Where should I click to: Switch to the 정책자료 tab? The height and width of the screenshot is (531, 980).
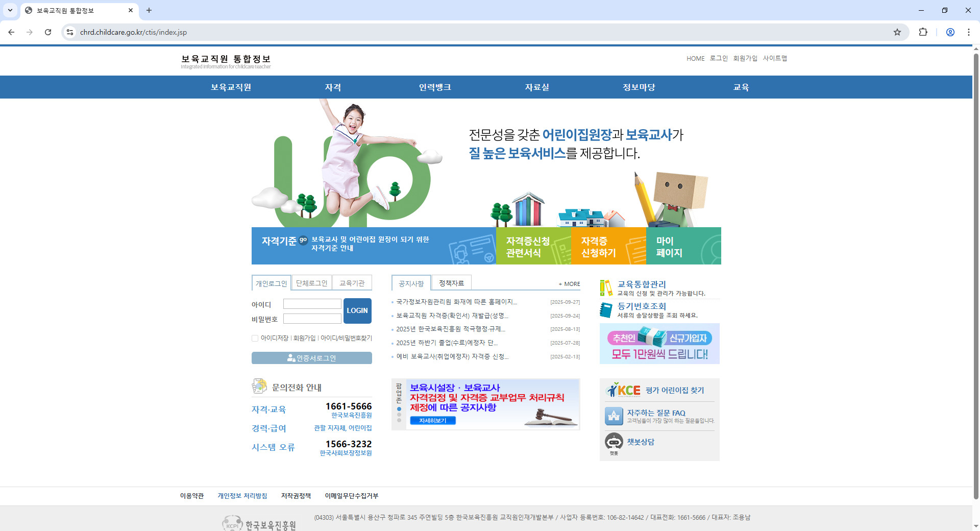coord(451,283)
